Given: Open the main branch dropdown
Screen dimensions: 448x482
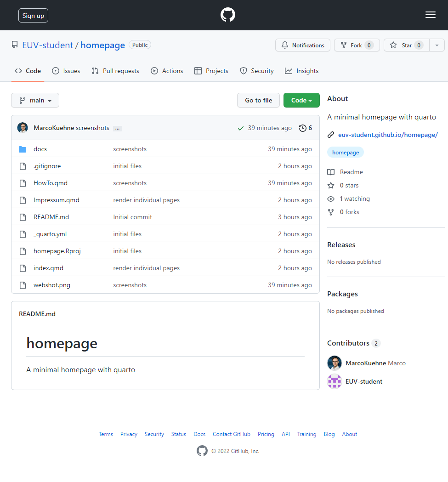Looking at the screenshot, I should 35,100.
